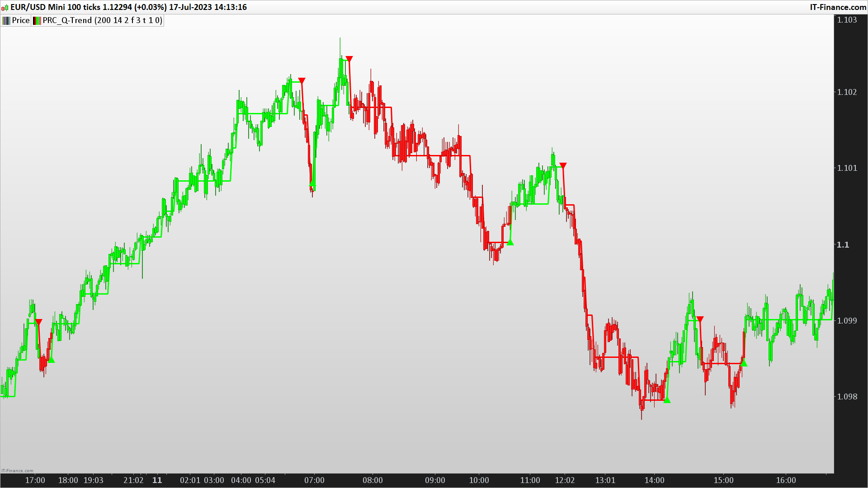868x488 pixels.
Task: Click the green buy arrow near 10:30
Action: point(510,243)
